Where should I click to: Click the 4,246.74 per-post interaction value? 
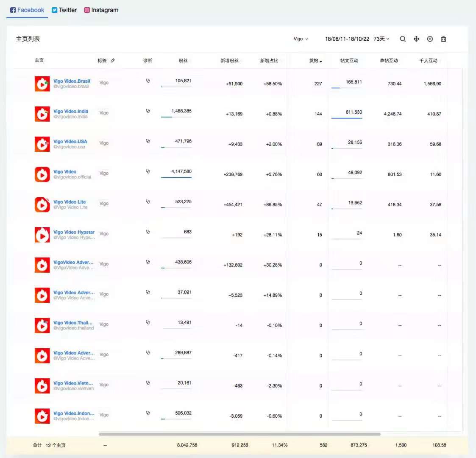pyautogui.click(x=392, y=114)
